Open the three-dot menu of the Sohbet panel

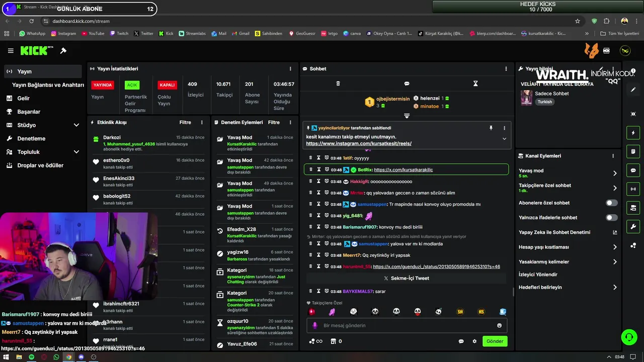pos(506,69)
